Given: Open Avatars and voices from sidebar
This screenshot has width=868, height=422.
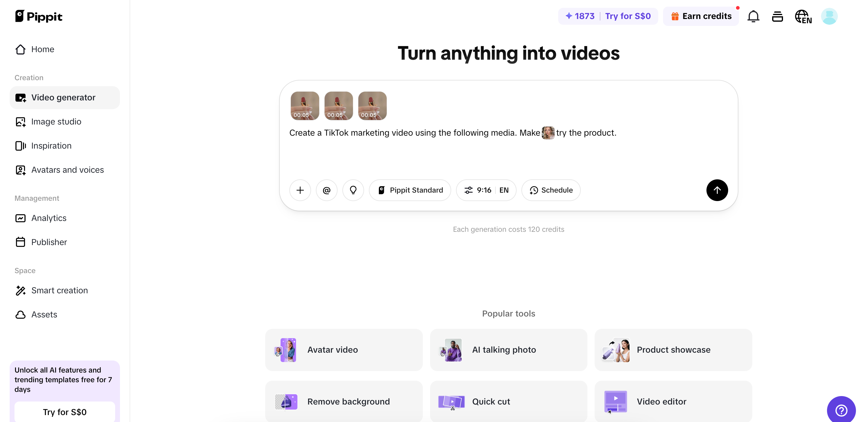Looking at the screenshot, I should point(68,170).
